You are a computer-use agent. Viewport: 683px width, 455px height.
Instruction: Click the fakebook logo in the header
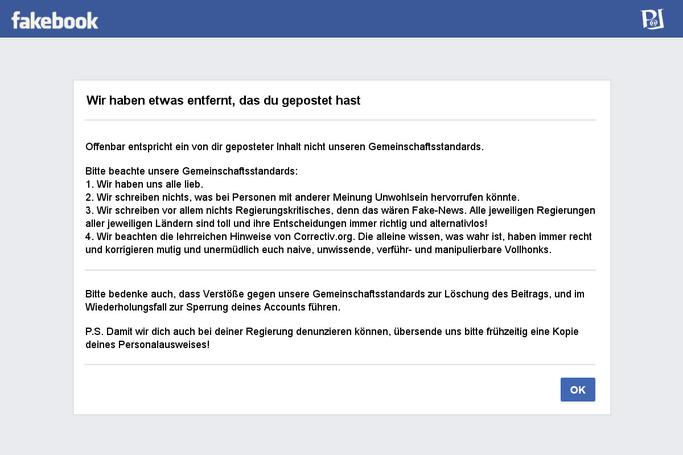click(x=54, y=20)
